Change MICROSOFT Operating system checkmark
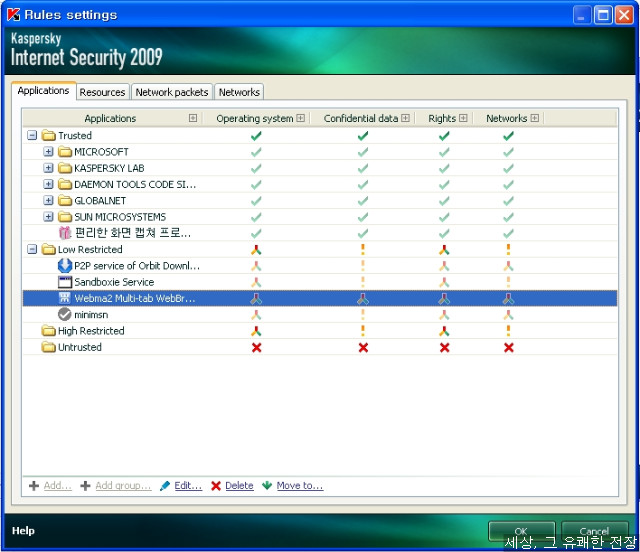The height and width of the screenshot is (552, 640). (x=256, y=152)
